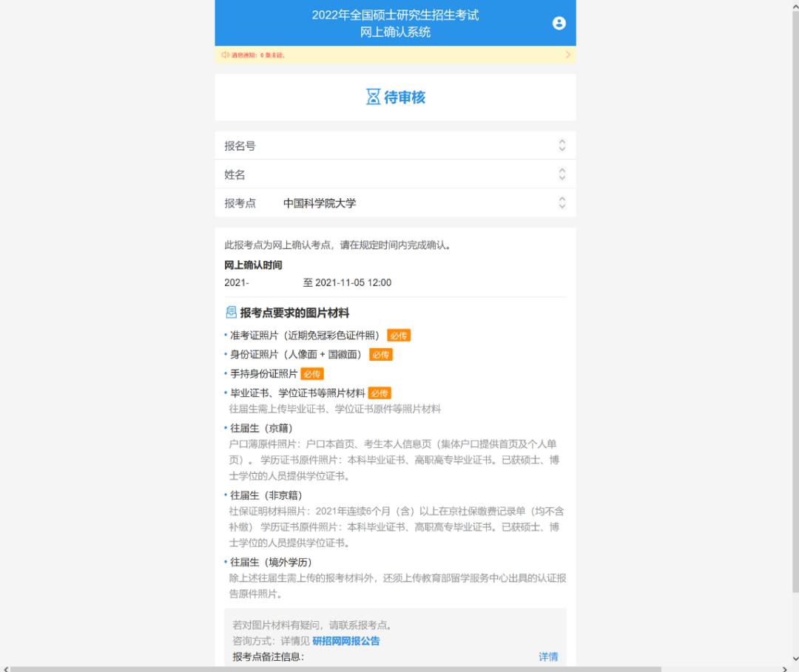Click the yellow message notification bar

pyautogui.click(x=395, y=55)
